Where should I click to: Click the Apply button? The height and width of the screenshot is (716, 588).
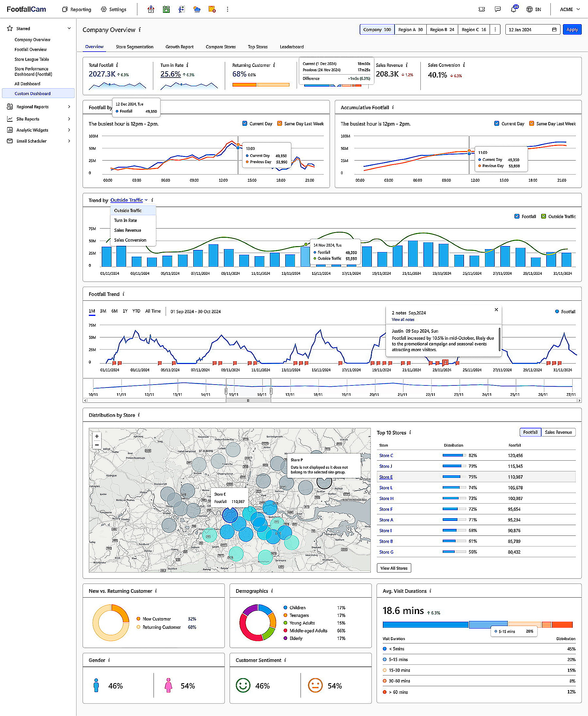click(x=572, y=30)
